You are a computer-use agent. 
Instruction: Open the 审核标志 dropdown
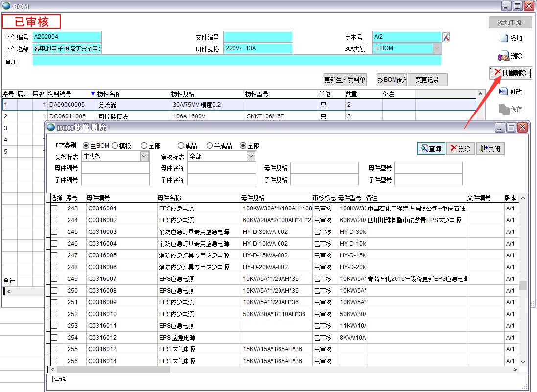pos(251,156)
